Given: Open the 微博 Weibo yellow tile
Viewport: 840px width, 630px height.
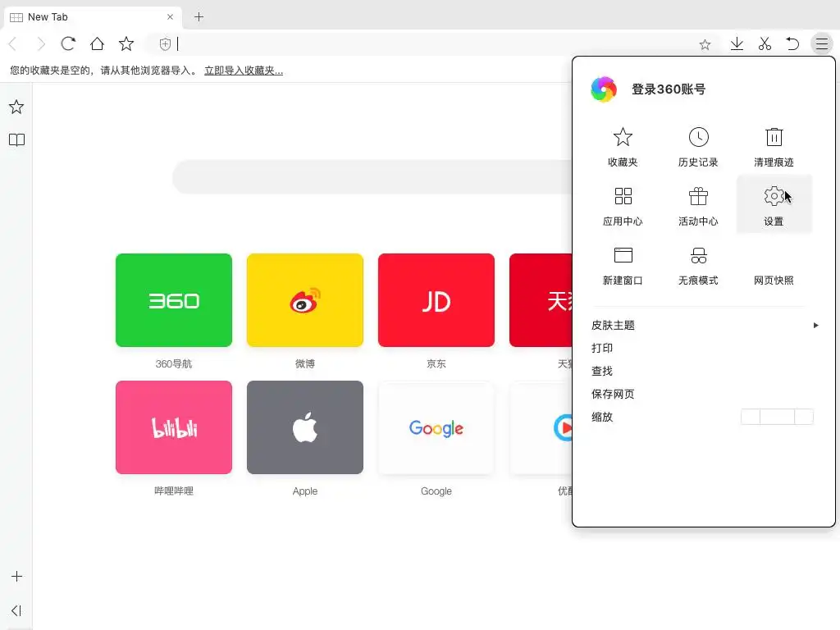Looking at the screenshot, I should pos(305,300).
